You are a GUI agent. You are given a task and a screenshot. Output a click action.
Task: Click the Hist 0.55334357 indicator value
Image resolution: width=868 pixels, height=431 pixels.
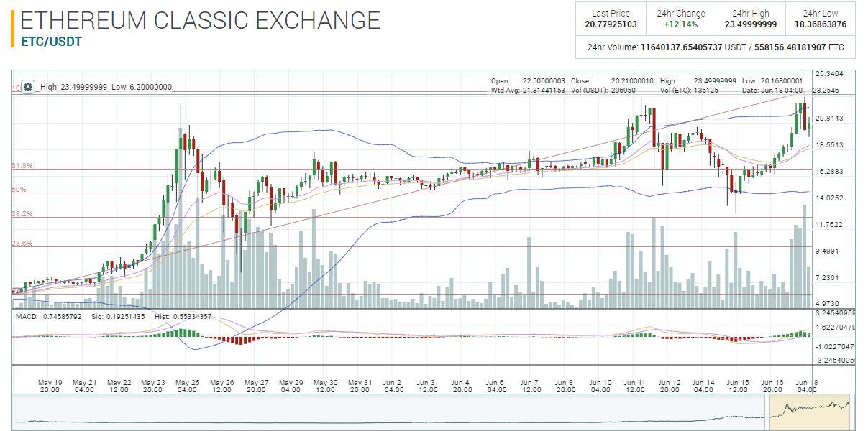point(183,317)
